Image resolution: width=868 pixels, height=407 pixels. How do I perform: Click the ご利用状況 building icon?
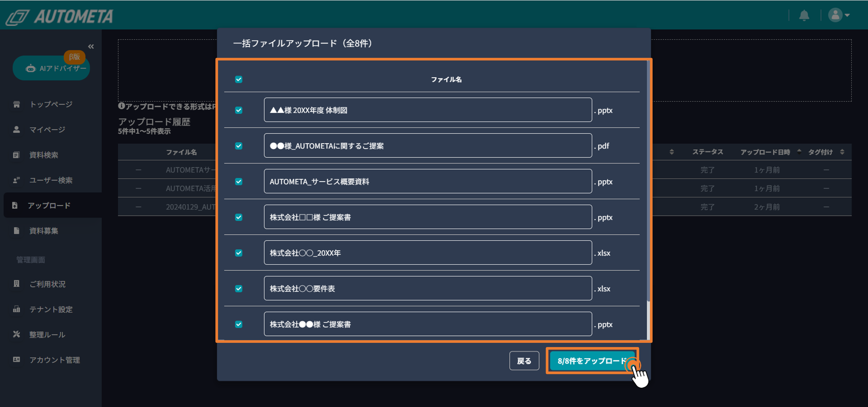tap(17, 284)
